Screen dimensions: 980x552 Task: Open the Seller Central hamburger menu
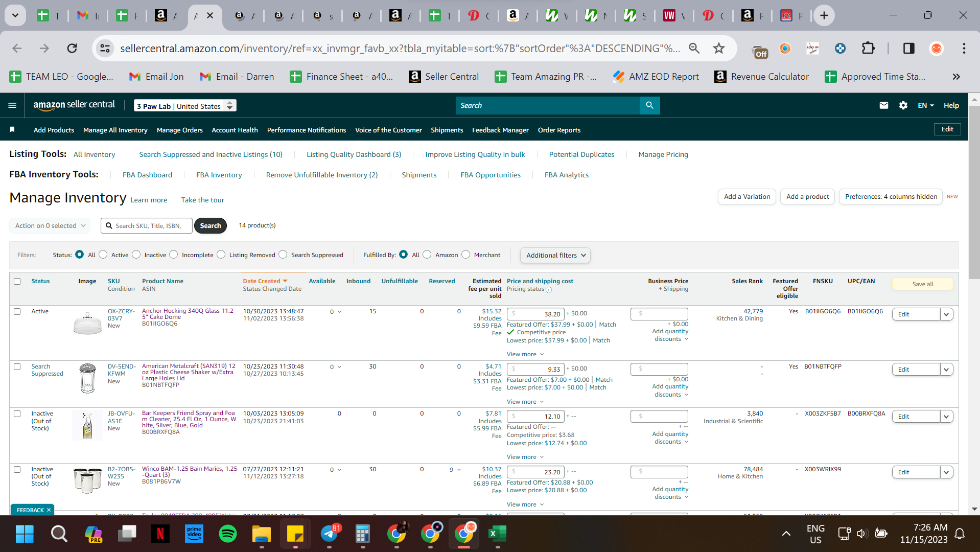12,105
